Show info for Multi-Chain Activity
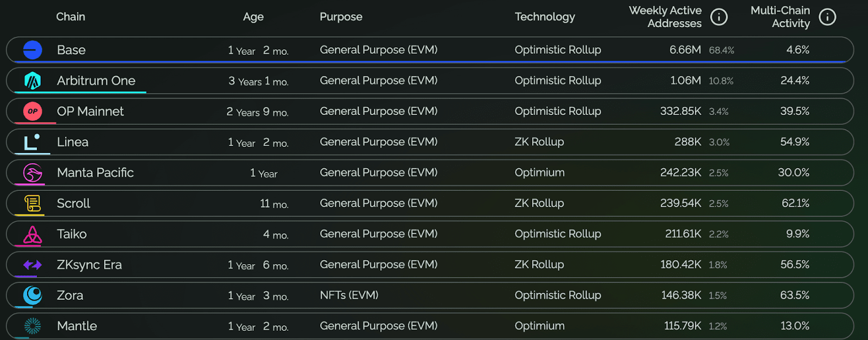Image resolution: width=868 pixels, height=340 pixels. tap(827, 17)
